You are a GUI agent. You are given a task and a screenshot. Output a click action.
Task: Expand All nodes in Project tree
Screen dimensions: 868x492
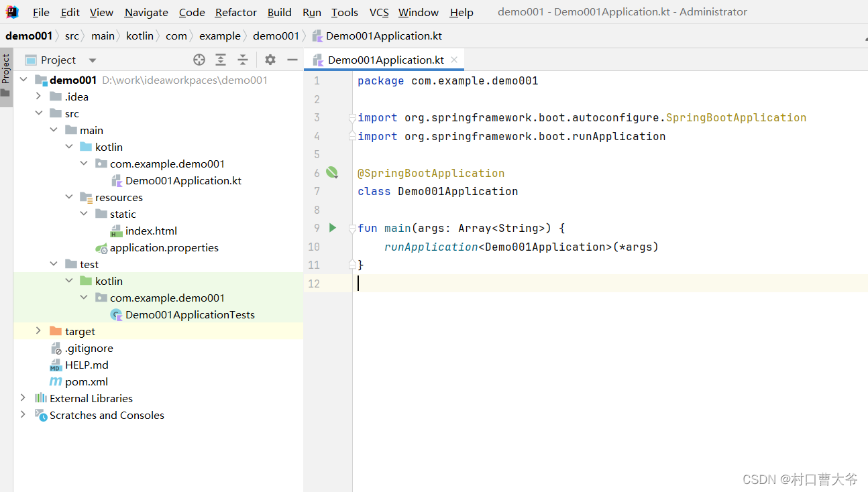pyautogui.click(x=221, y=60)
